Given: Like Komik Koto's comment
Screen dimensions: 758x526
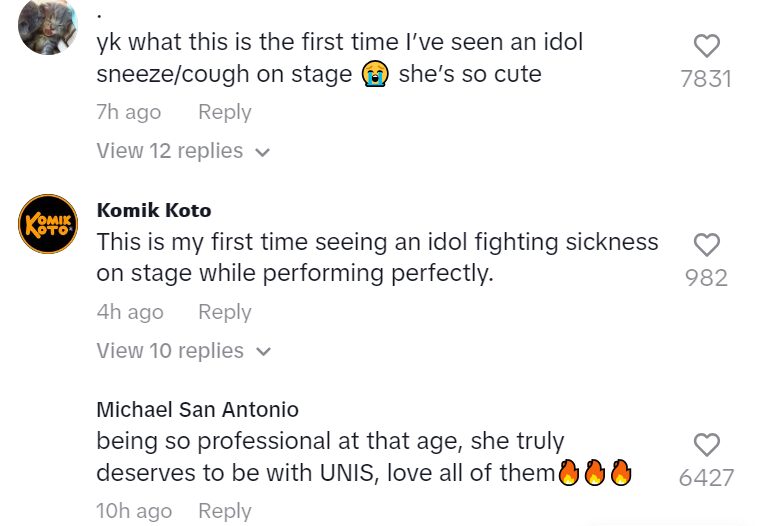Looking at the screenshot, I should coord(706,245).
